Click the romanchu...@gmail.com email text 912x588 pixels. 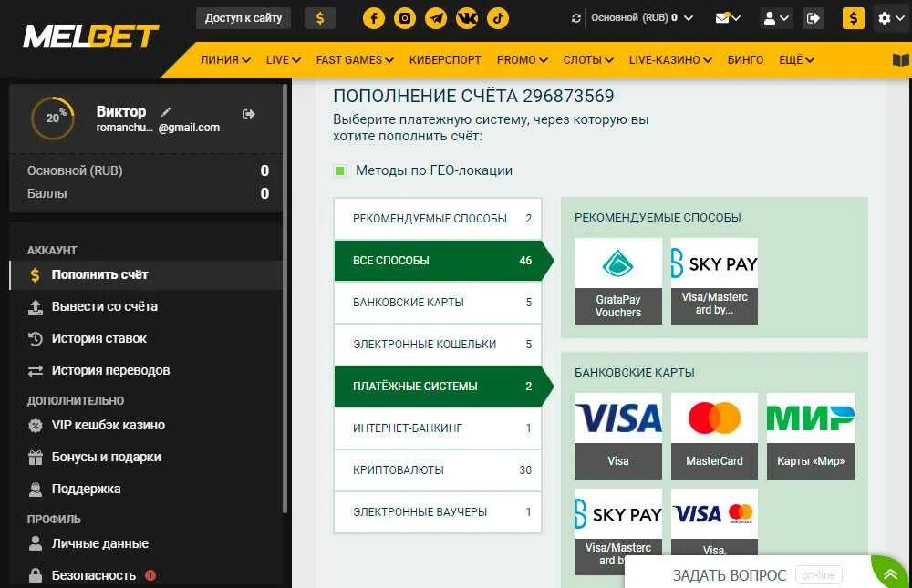point(158,128)
